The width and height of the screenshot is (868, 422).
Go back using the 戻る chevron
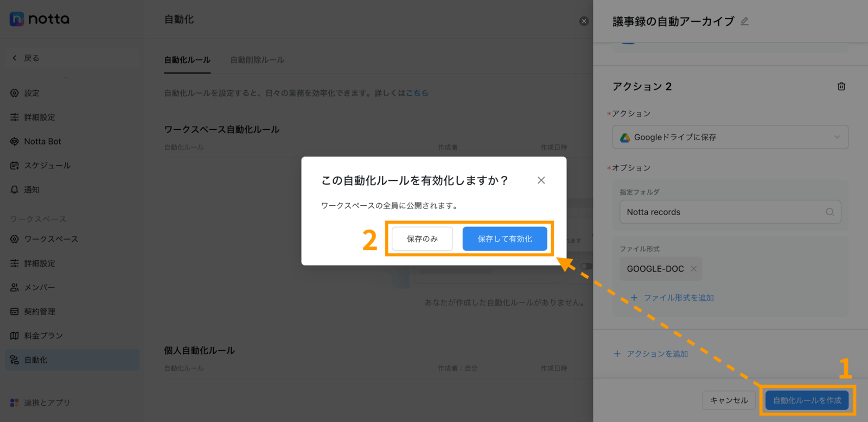[x=15, y=58]
